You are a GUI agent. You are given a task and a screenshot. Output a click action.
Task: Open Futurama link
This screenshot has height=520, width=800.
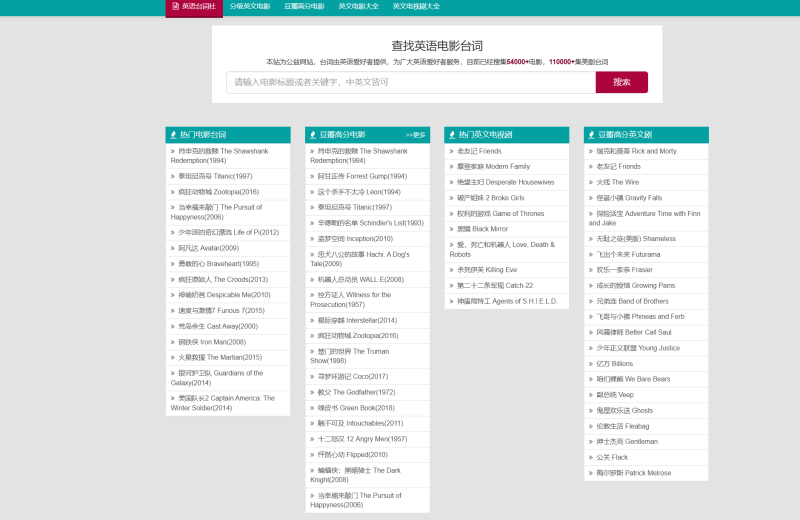628,255
